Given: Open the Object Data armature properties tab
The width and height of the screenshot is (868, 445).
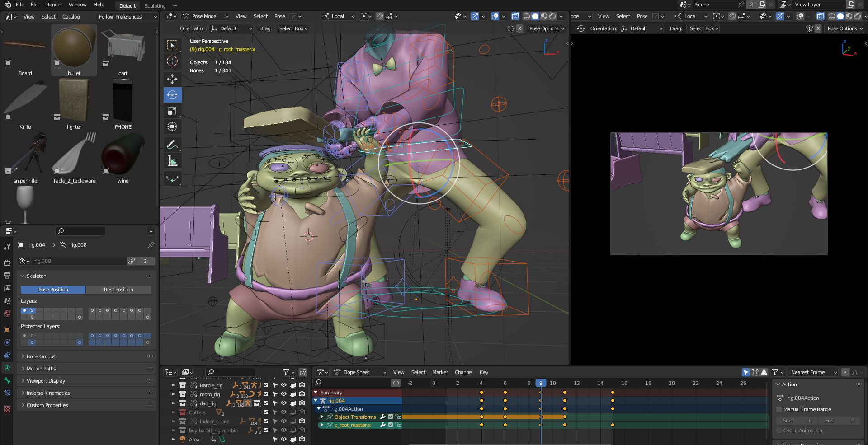Looking at the screenshot, I should (7, 368).
